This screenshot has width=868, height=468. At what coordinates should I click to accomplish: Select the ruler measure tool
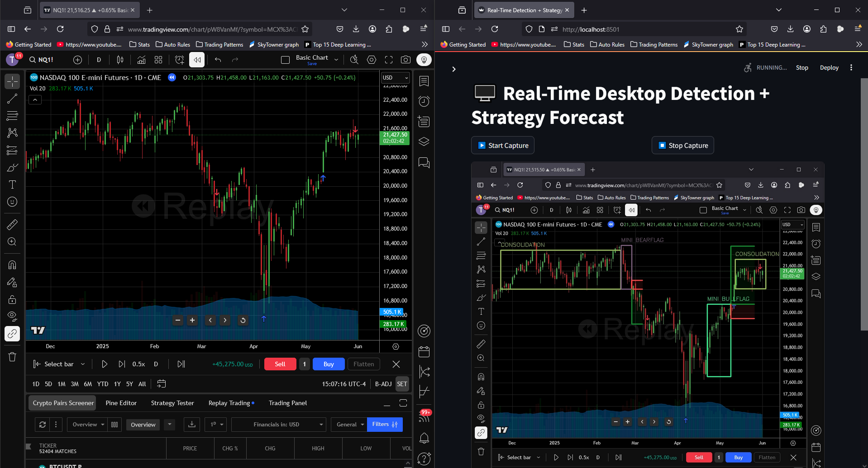pos(12,224)
